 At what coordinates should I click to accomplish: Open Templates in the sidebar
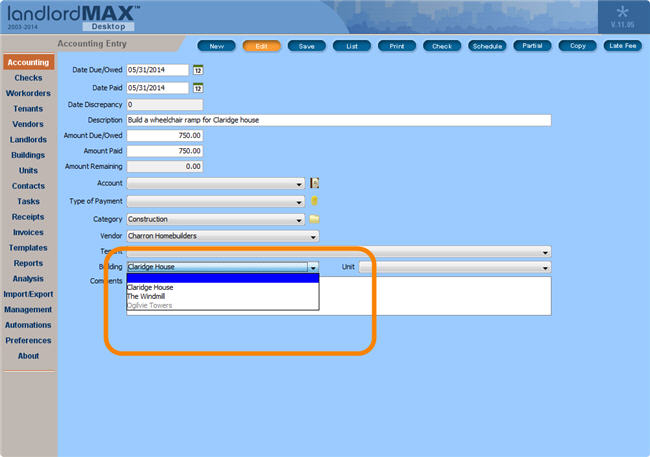tap(28, 248)
